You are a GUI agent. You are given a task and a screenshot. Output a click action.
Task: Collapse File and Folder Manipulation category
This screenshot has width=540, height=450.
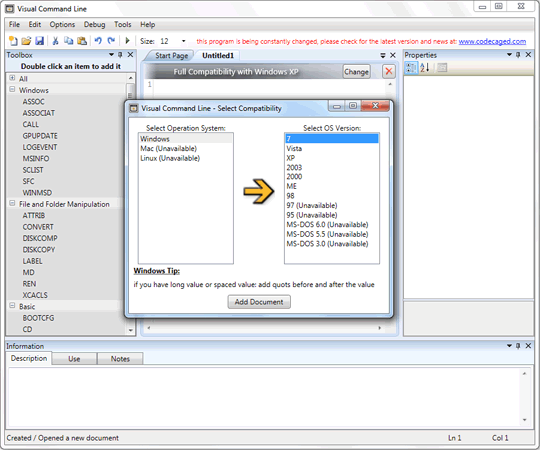pyautogui.click(x=12, y=203)
